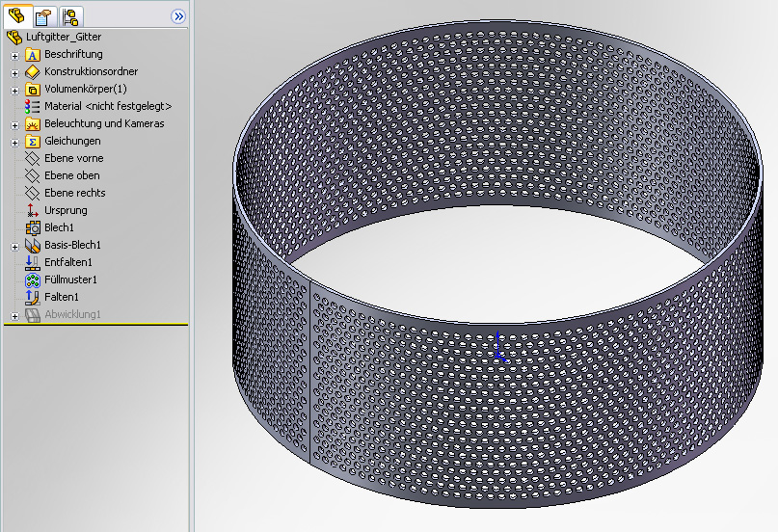
Task: Click the Füllmuster1 fill pattern icon
Action: click(32, 280)
